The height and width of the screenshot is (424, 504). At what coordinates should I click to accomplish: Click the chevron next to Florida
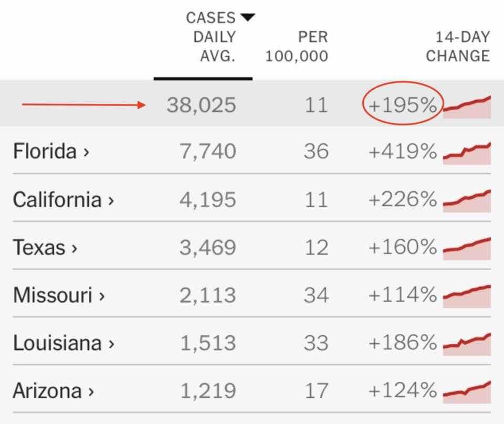click(86, 152)
